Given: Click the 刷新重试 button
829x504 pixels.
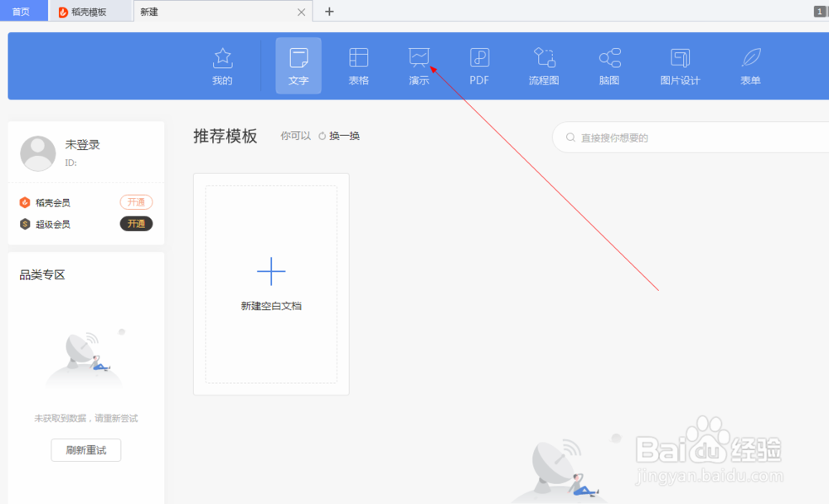Looking at the screenshot, I should 86,450.
